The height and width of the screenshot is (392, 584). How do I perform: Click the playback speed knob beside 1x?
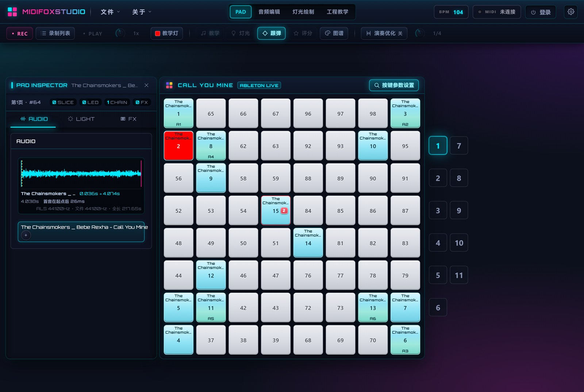(120, 33)
